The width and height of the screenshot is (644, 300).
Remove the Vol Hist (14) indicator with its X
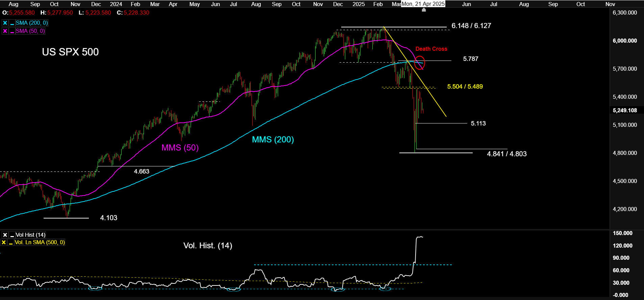(x=5, y=235)
